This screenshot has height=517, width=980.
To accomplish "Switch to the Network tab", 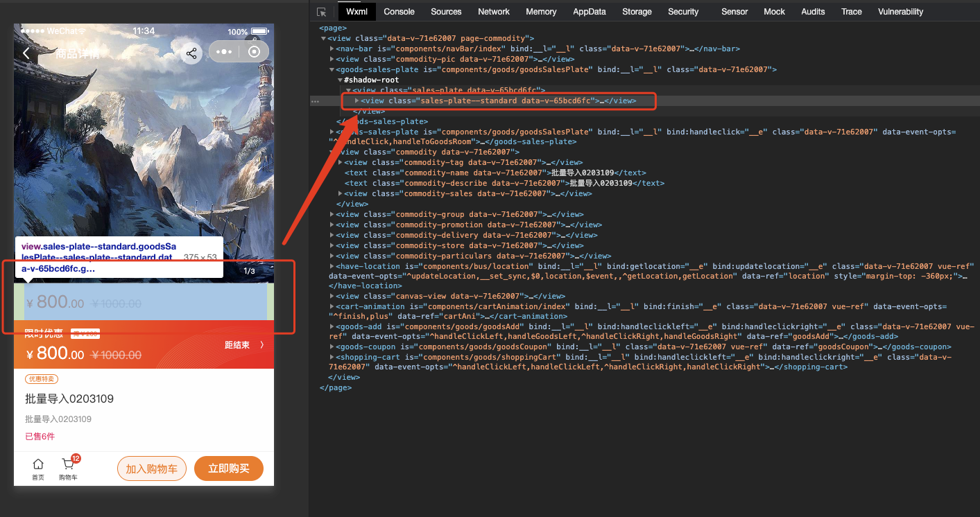I will pyautogui.click(x=494, y=12).
